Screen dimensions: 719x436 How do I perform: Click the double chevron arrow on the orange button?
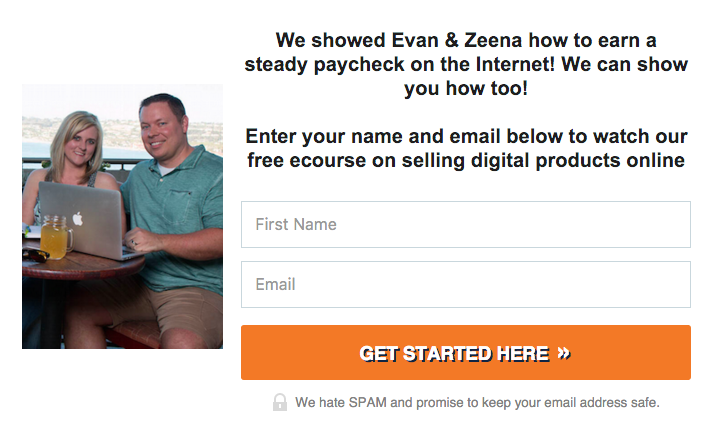pyautogui.click(x=564, y=353)
